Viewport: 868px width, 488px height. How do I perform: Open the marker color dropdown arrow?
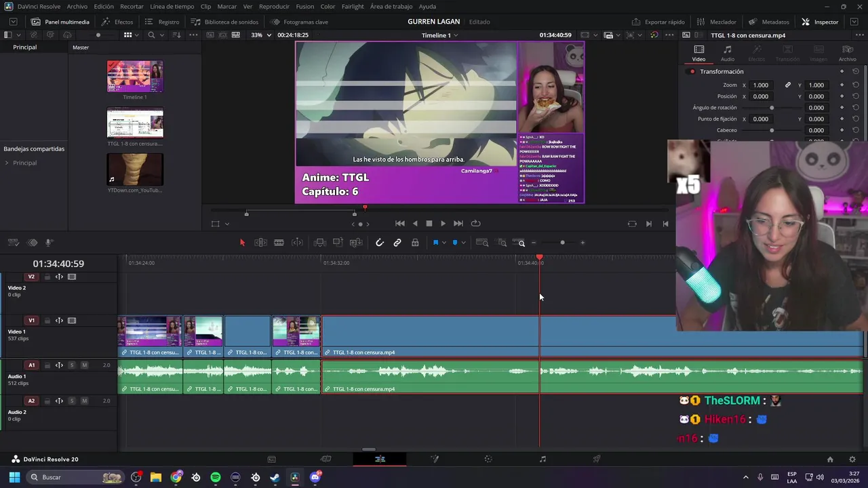coord(463,243)
